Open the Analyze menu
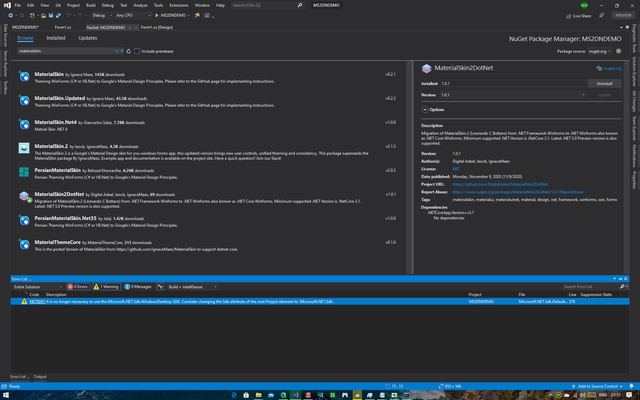 click(x=140, y=5)
